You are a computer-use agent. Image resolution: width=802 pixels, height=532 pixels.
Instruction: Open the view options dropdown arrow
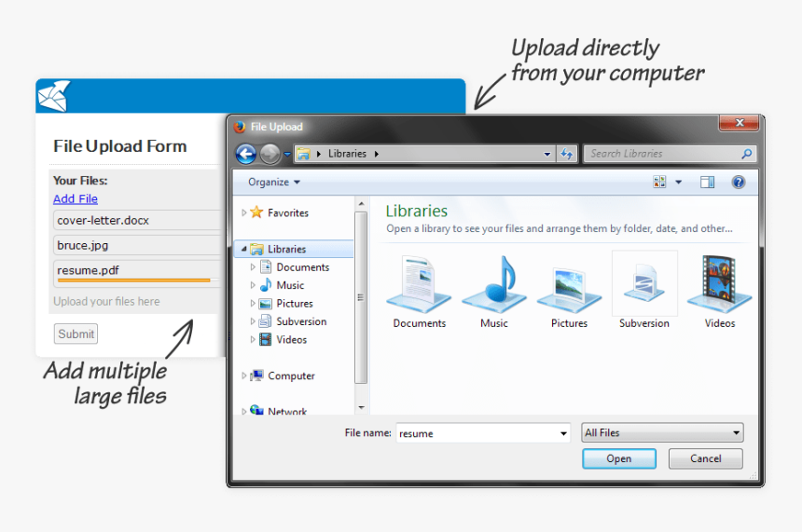(x=679, y=182)
